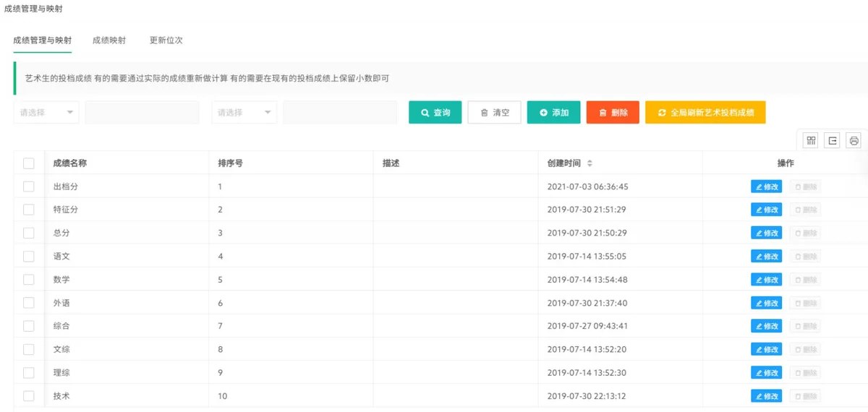Viewport: 868px width, 412px height.
Task: Click 修改 in the 理综 row
Action: pyautogui.click(x=767, y=372)
